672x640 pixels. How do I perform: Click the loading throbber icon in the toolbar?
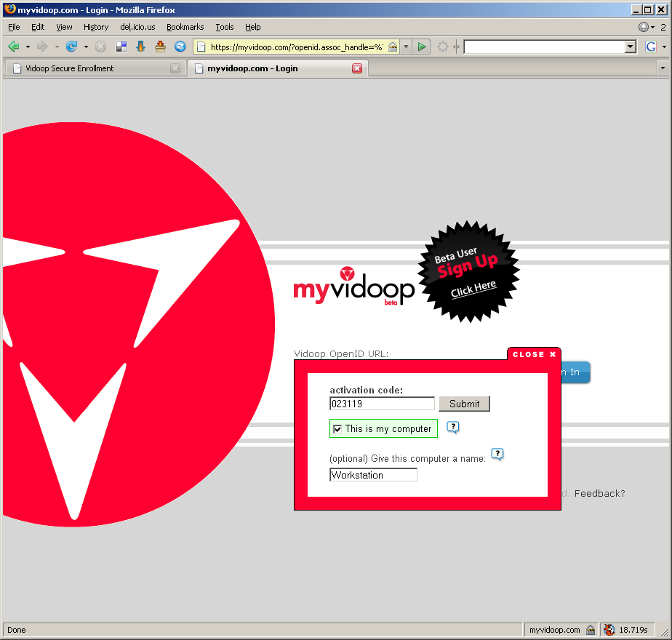coord(443,47)
